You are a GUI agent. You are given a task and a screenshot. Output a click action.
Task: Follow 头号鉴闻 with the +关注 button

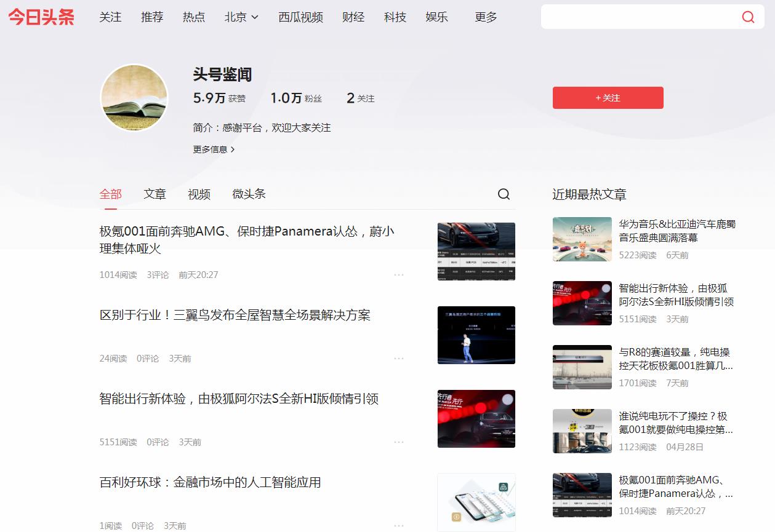[608, 98]
